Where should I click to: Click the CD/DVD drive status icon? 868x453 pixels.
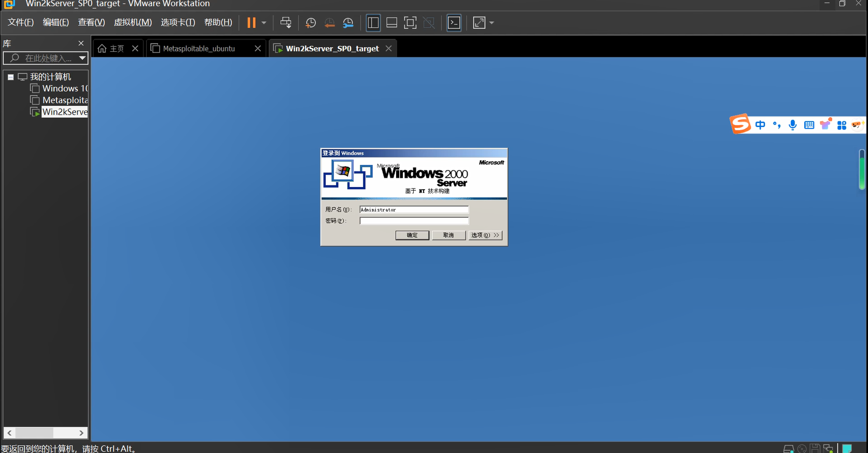click(x=802, y=449)
